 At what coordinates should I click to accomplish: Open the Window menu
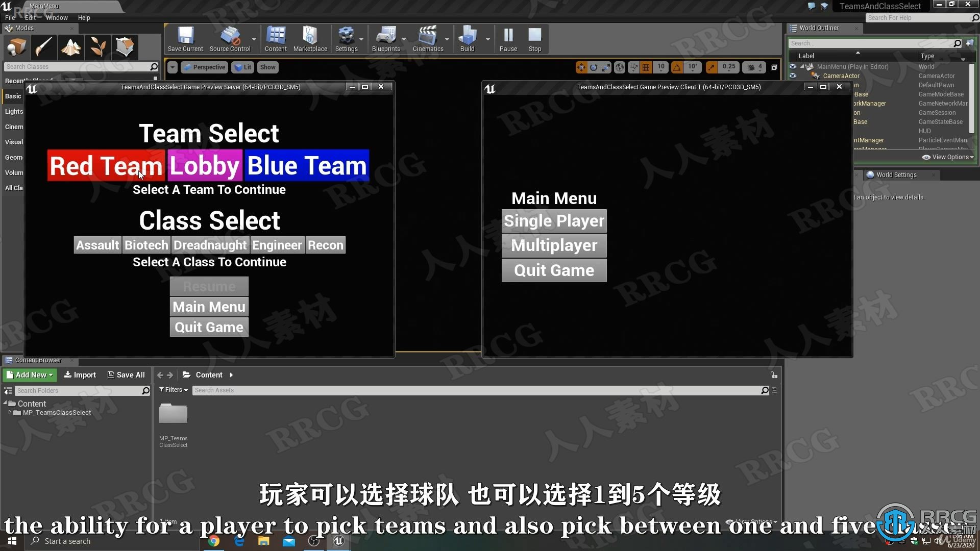(x=56, y=17)
